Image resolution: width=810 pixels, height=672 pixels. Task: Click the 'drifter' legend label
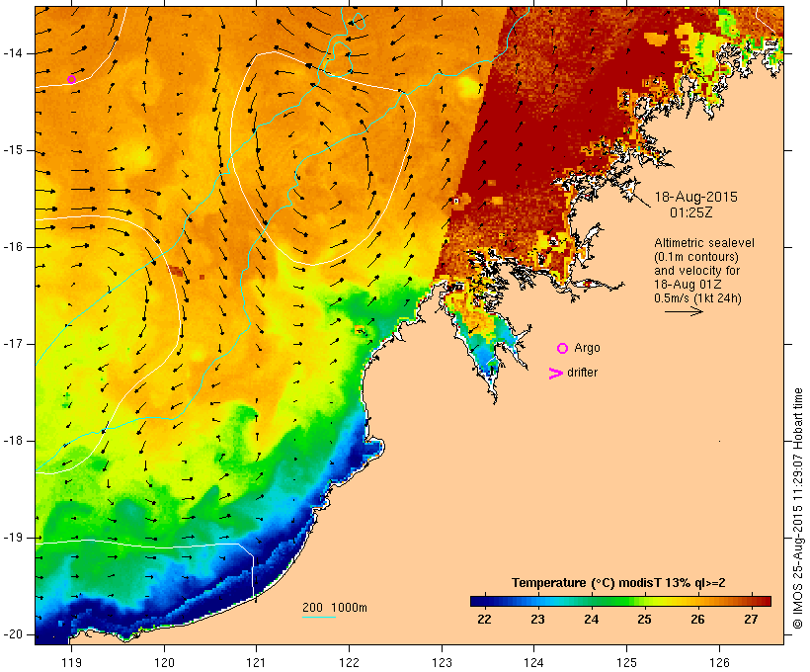[x=582, y=373]
